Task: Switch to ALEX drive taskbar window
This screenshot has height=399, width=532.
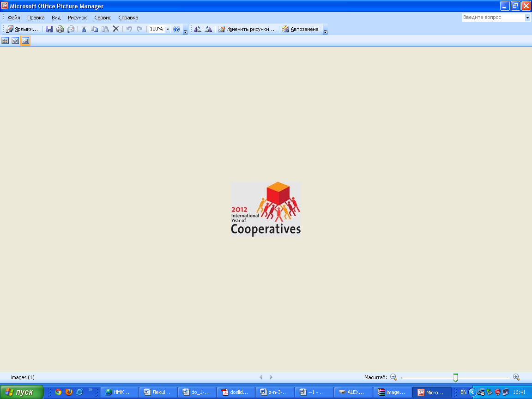Action: point(353,392)
